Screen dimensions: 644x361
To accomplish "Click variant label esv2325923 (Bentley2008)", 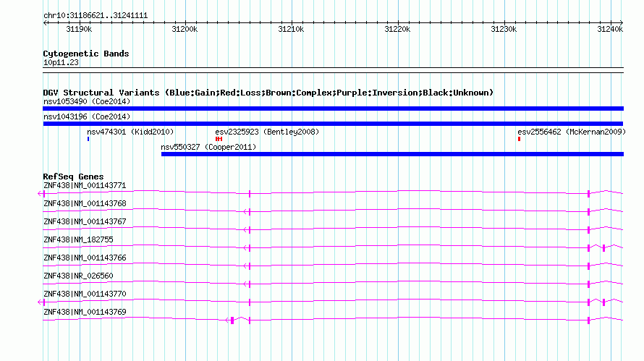I will click(267, 132).
